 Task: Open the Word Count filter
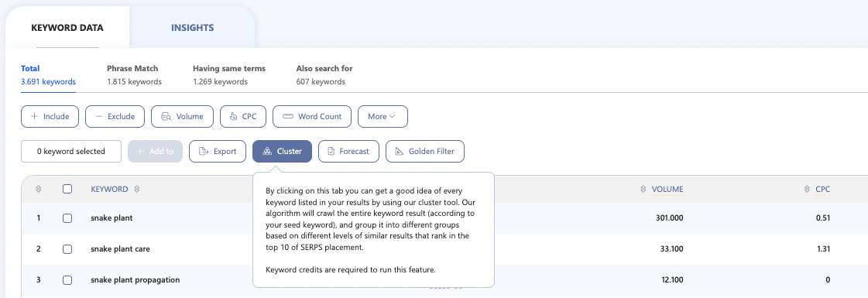tap(312, 117)
